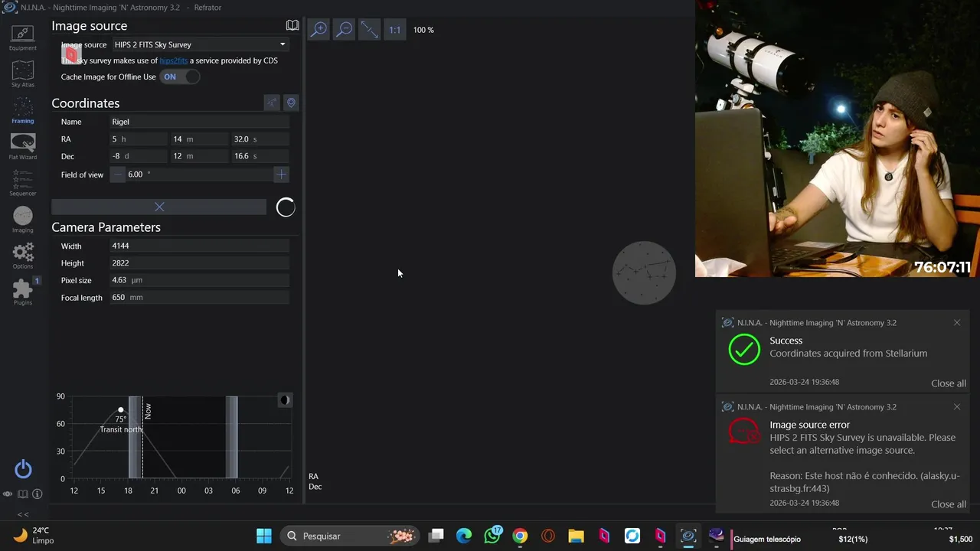The height and width of the screenshot is (551, 980).
Task: Open the Equipment tab in sidebar
Action: point(23,37)
